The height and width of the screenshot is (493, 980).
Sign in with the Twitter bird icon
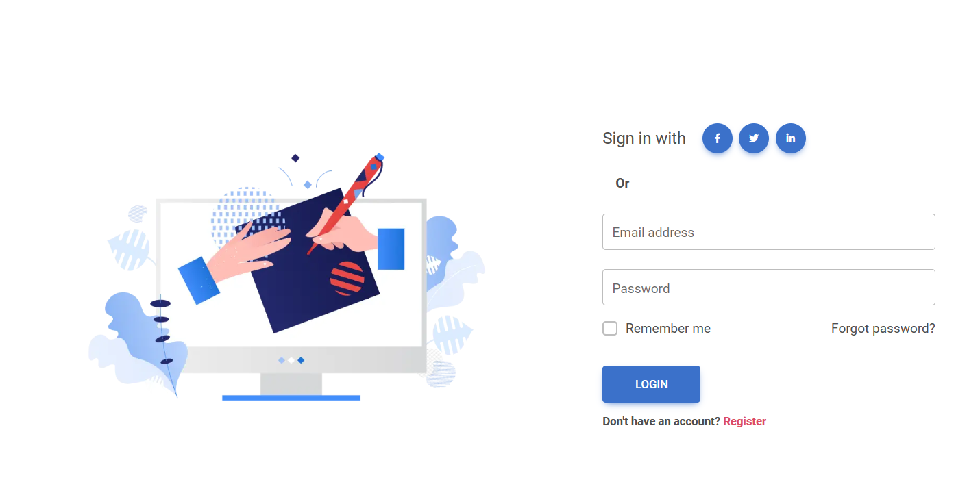754,138
